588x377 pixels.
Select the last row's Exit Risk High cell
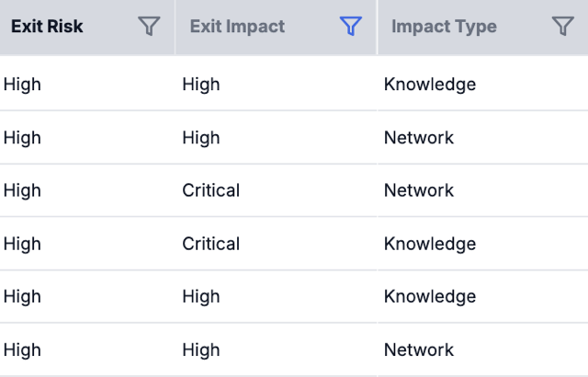coord(22,349)
